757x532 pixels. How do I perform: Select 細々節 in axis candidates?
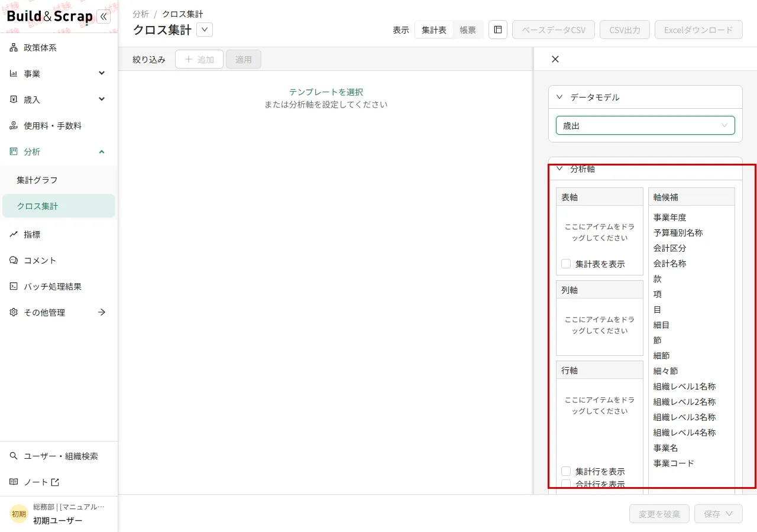(x=666, y=371)
